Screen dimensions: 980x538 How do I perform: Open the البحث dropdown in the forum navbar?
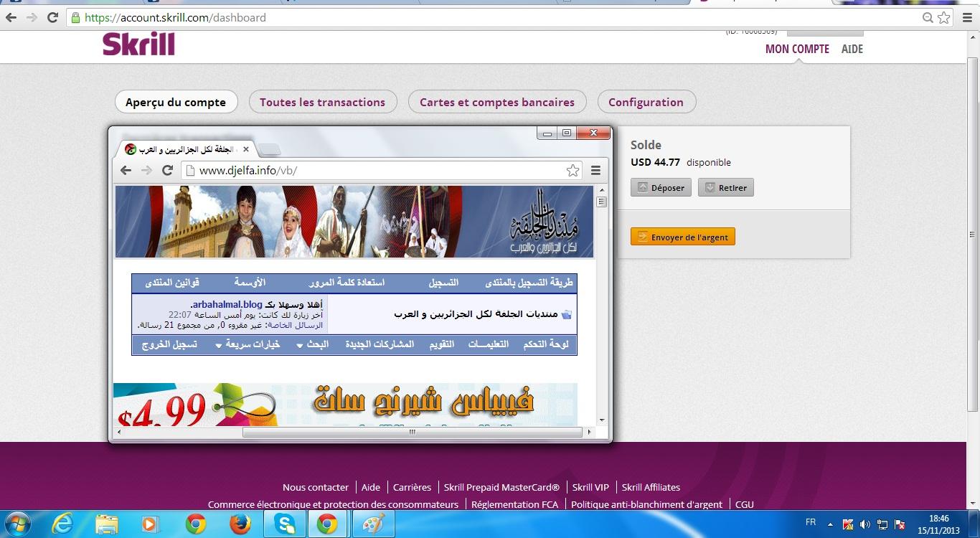(x=313, y=344)
